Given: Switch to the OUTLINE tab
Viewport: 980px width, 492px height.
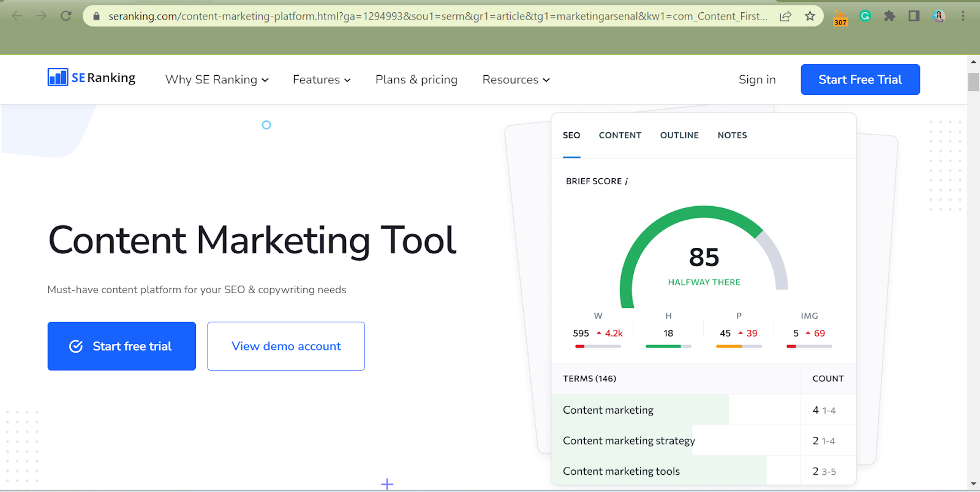Looking at the screenshot, I should coord(679,135).
